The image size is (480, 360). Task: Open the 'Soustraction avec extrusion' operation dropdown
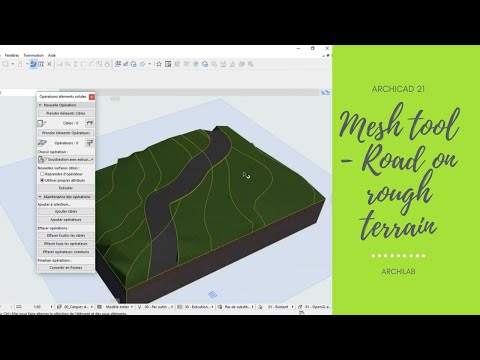66,160
